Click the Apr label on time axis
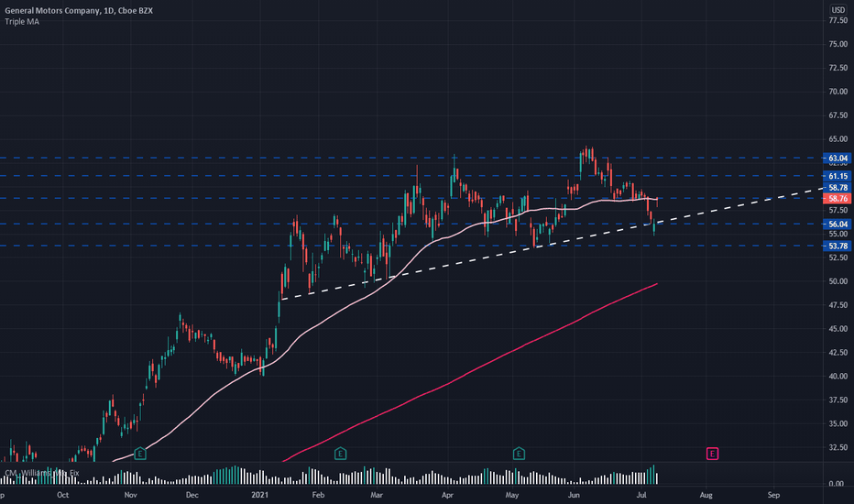Screen dimensions: 854x504 (x=447, y=495)
